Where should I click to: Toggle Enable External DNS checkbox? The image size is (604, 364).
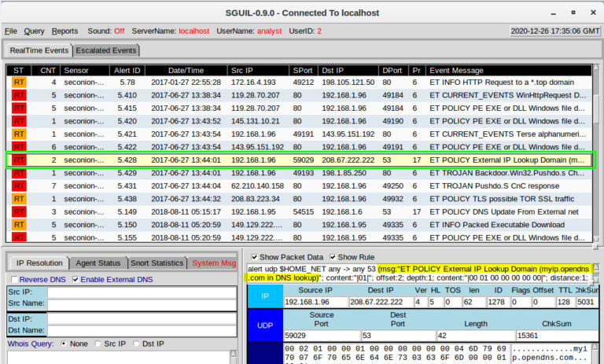pyautogui.click(x=75, y=280)
